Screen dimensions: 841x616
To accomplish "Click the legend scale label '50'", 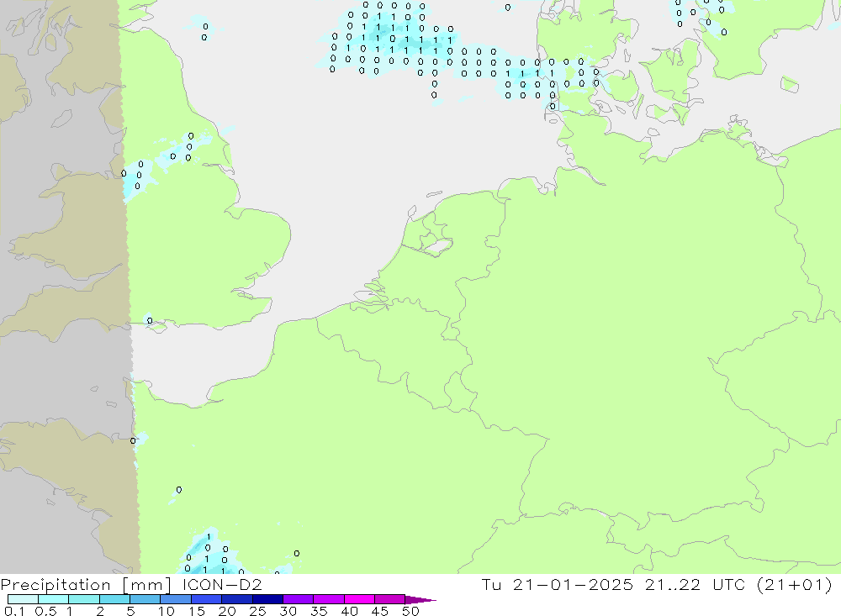I will coord(410,611).
